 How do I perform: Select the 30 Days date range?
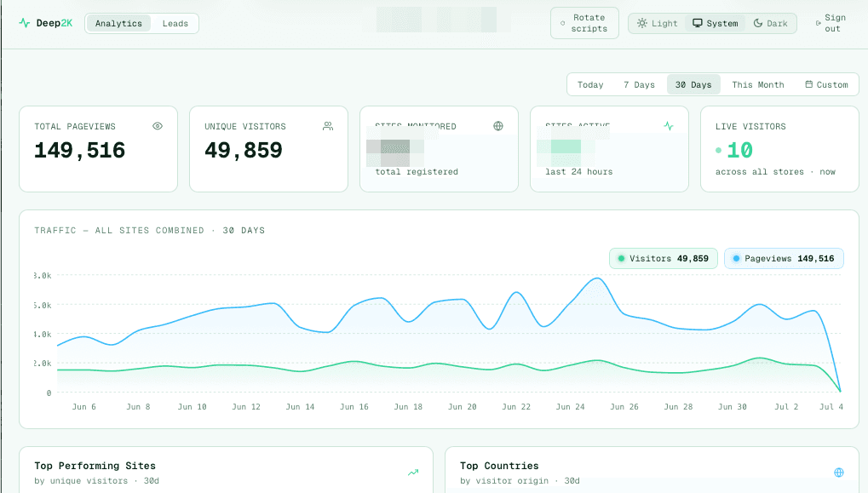point(693,84)
